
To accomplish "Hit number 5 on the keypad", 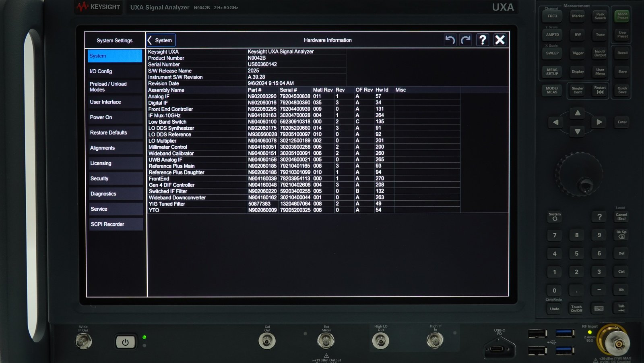I will coord(577,253).
